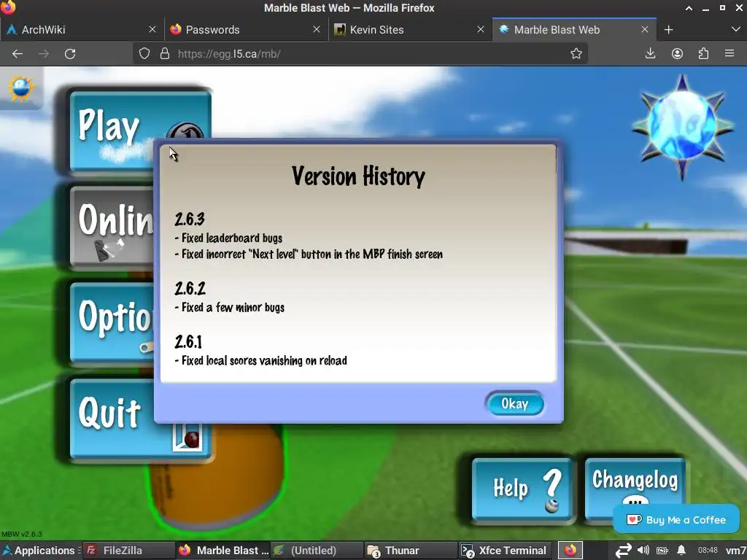Click the site security padlock icon
The height and width of the screenshot is (560, 747).
coord(165,53)
